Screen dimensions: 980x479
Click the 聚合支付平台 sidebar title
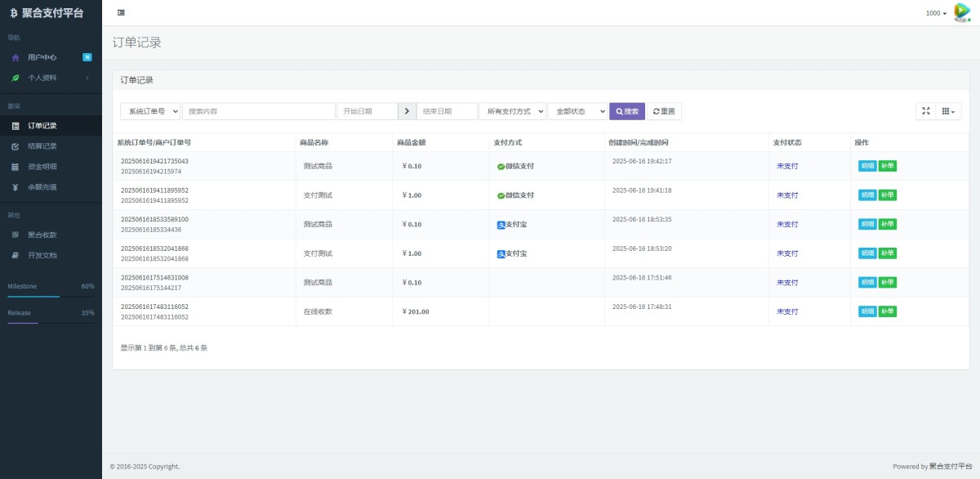[x=52, y=13]
